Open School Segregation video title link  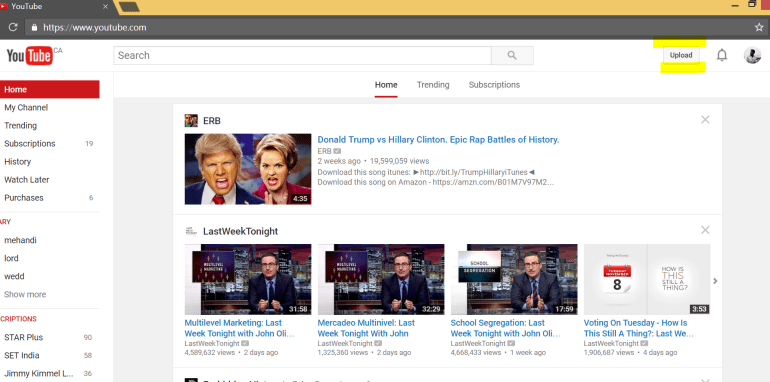pyautogui.click(x=506, y=328)
